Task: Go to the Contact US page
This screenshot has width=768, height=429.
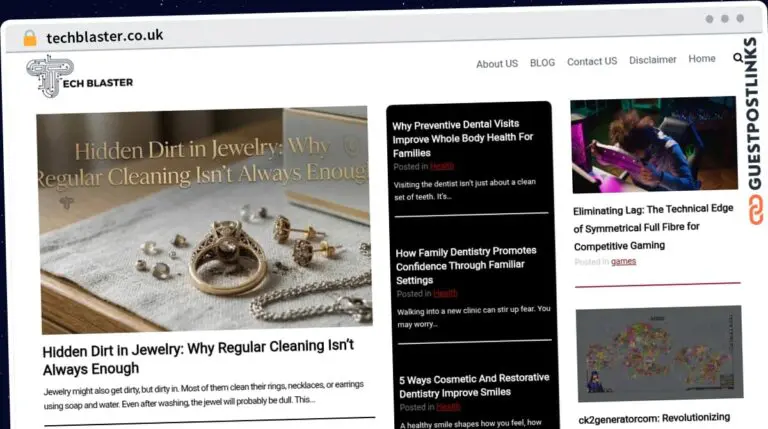Action: 592,62
